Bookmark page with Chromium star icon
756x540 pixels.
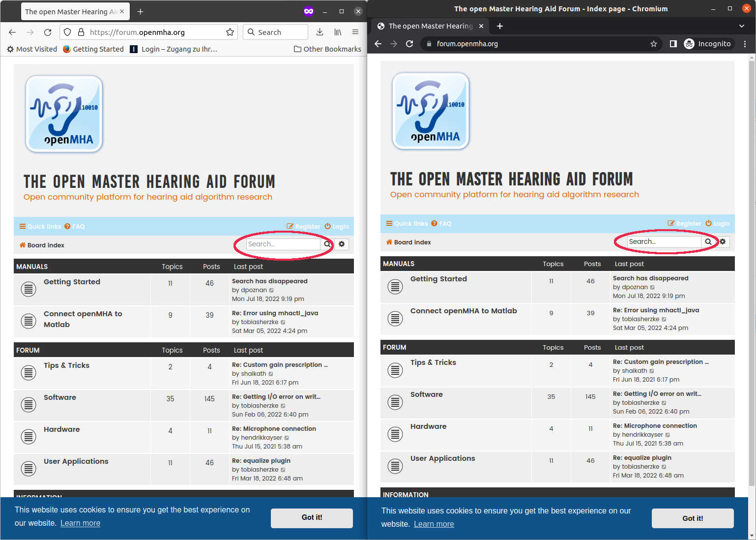pyautogui.click(x=654, y=44)
